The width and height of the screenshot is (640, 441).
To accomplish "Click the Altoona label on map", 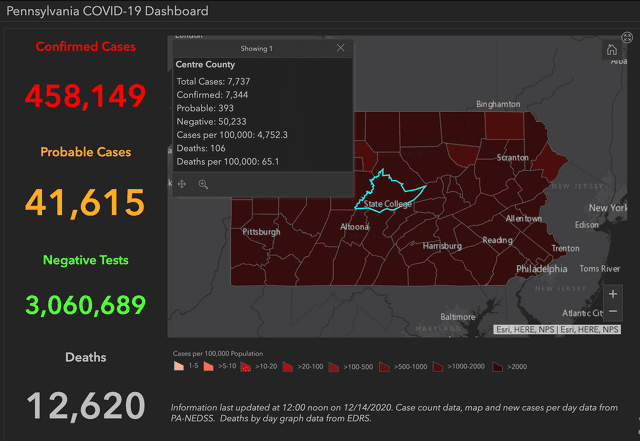I will pyautogui.click(x=354, y=227).
